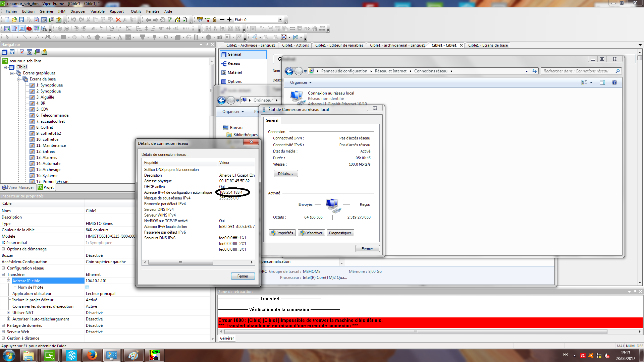Expand the Utiliser NAT property
This screenshot has height=362, width=644.
(x=8, y=313)
